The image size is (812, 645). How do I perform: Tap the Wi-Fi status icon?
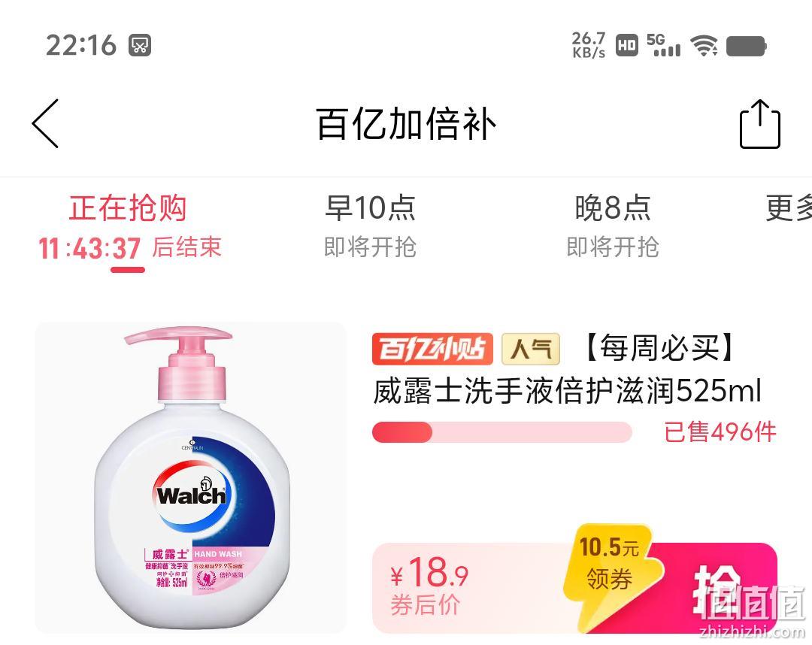[705, 46]
